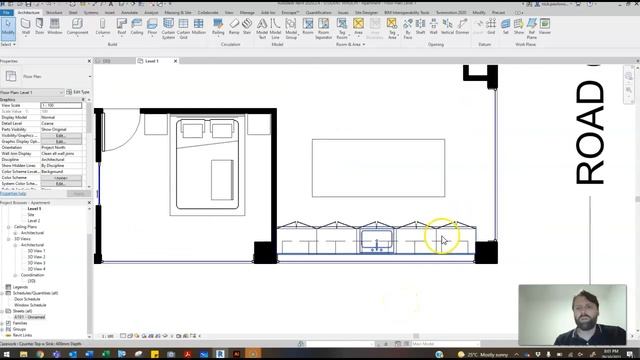Expand the Room & Area panel dropdown
This screenshot has height=360, width=640.
pos(351,44)
